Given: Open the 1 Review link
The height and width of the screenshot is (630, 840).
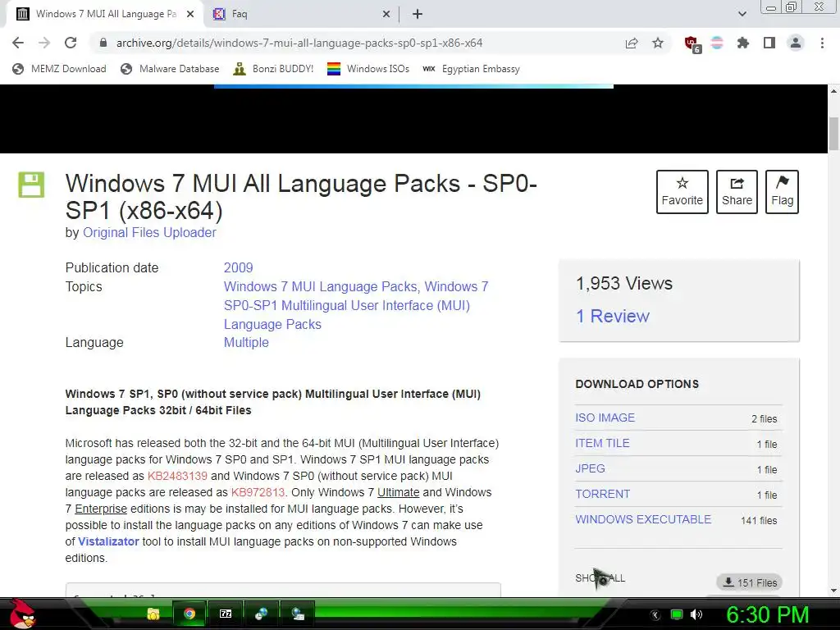Looking at the screenshot, I should [x=612, y=316].
